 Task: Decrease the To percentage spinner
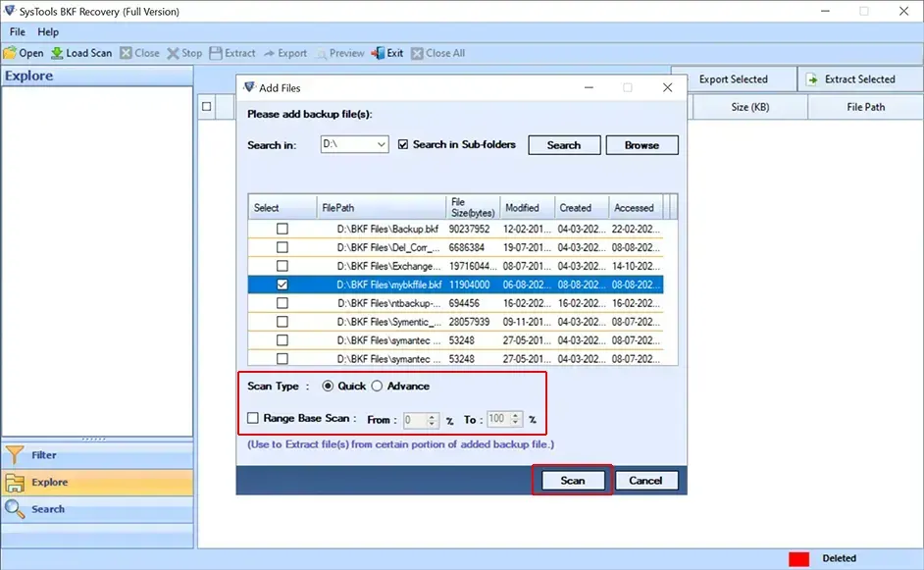[516, 423]
